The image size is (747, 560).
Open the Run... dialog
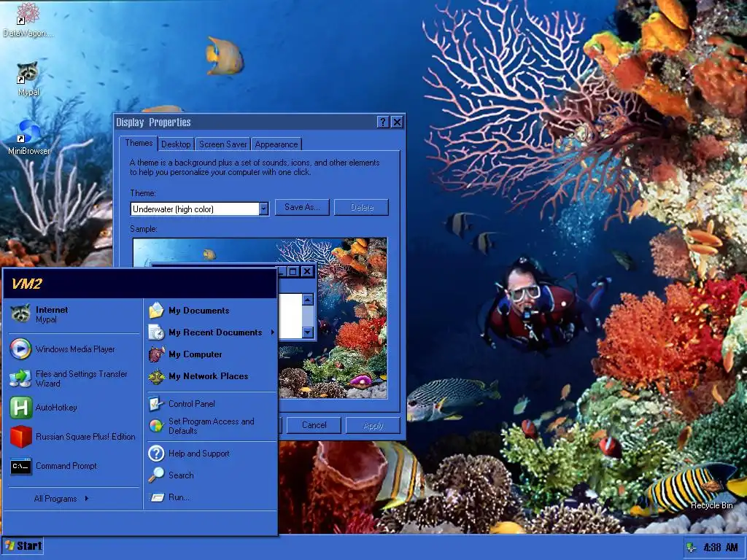pos(212,497)
